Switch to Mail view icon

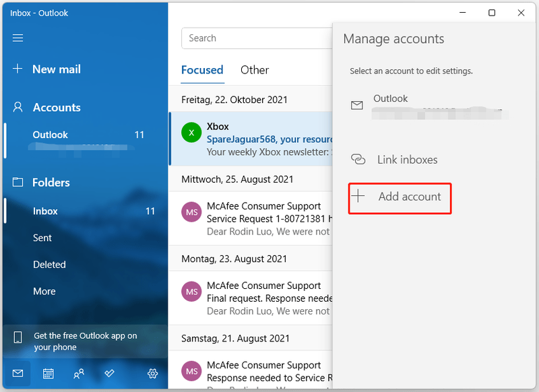(x=18, y=373)
